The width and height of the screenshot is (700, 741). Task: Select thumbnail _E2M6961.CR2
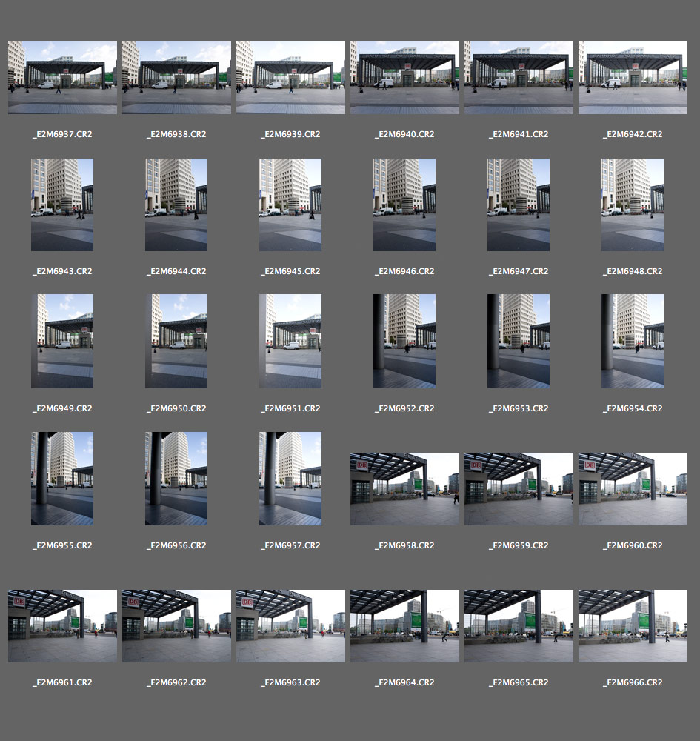[x=62, y=626]
